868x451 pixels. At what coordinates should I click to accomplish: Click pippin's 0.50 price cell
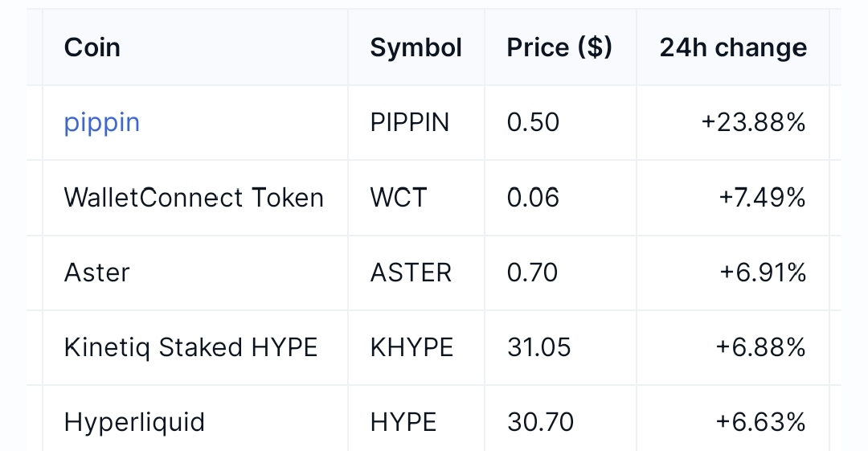pos(533,122)
